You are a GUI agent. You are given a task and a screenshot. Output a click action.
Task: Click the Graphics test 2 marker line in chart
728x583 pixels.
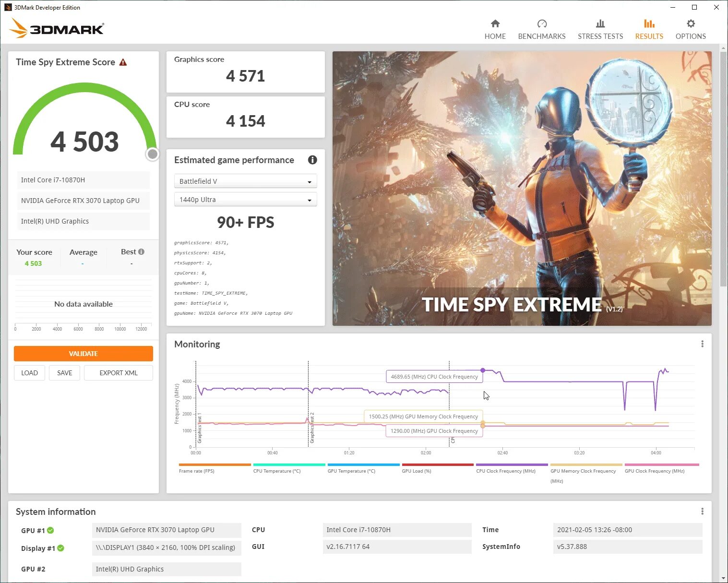coord(308,404)
